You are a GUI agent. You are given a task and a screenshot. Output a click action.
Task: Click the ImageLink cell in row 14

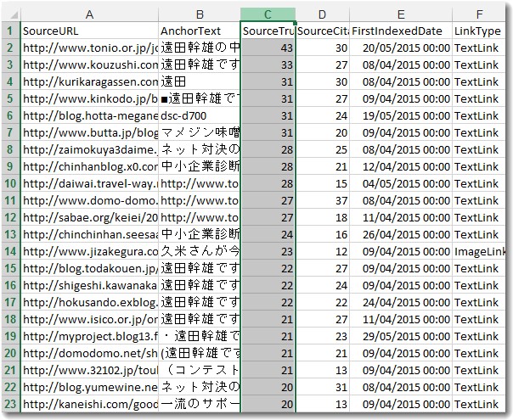coord(481,251)
